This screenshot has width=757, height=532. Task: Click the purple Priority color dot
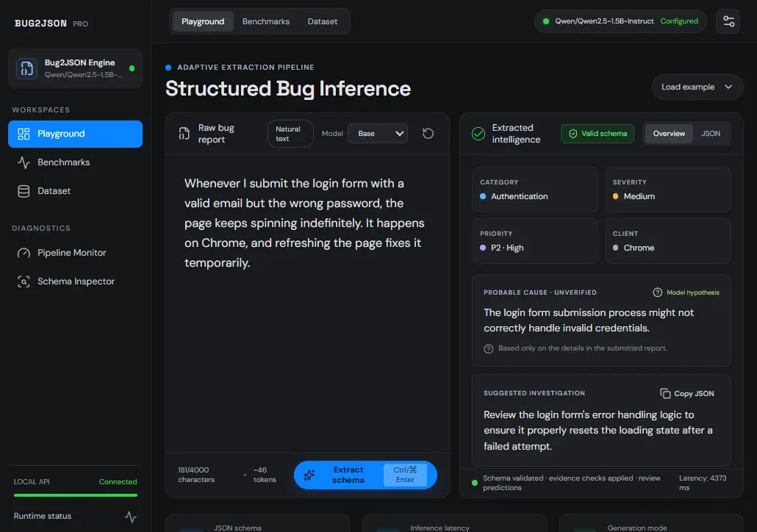[483, 248]
